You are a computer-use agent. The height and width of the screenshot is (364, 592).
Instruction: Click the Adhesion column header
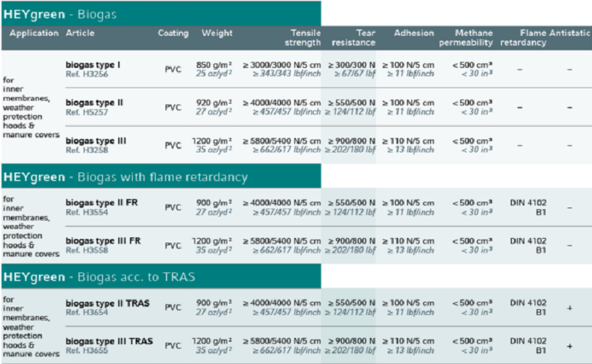pyautogui.click(x=413, y=33)
